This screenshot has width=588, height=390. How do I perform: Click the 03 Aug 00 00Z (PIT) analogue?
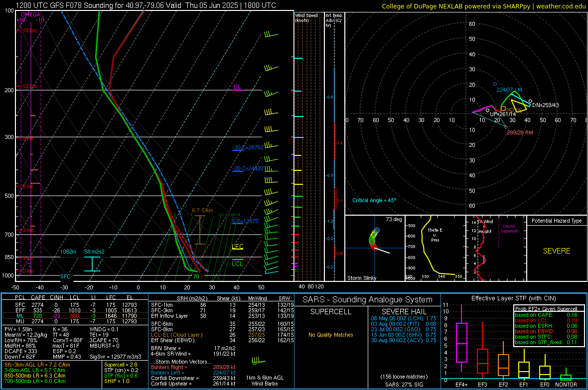tap(404, 324)
